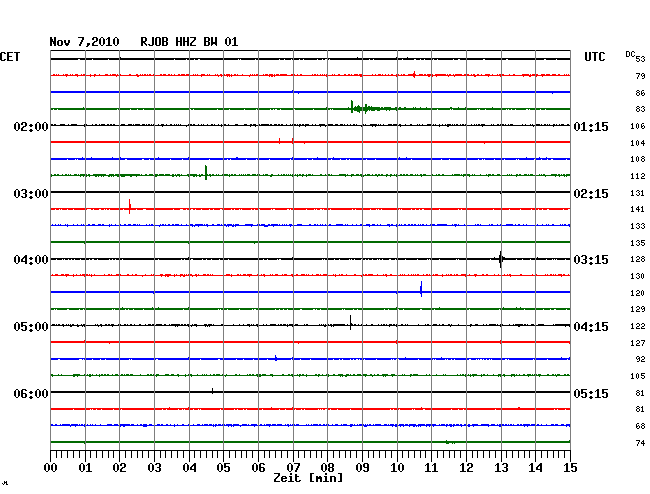Click the 02:15 UTC row label

[x=591, y=194]
